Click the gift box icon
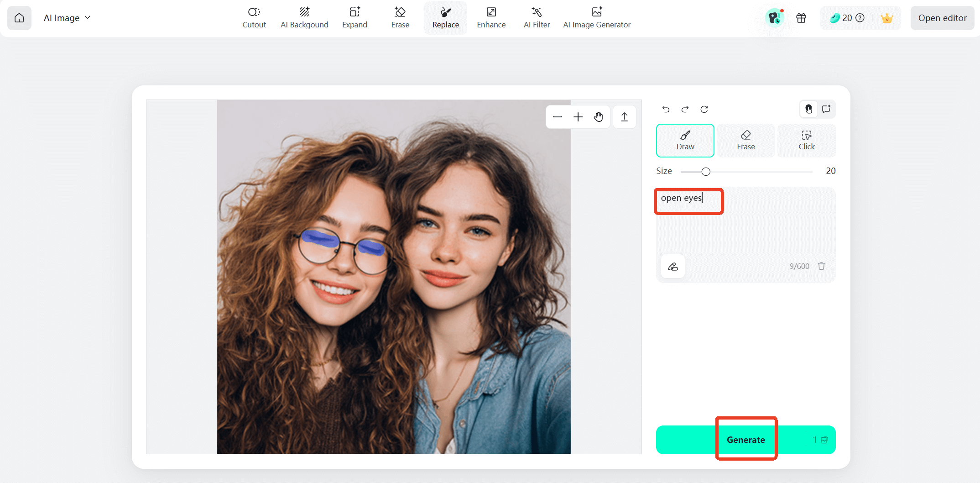The height and width of the screenshot is (483, 980). pyautogui.click(x=801, y=18)
